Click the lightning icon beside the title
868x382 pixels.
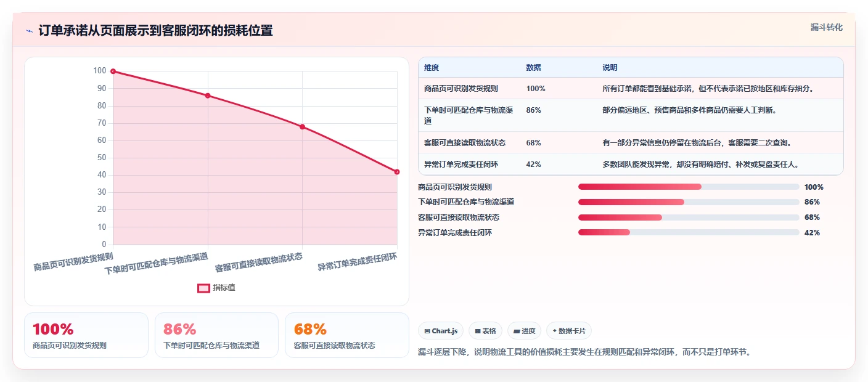(30, 31)
